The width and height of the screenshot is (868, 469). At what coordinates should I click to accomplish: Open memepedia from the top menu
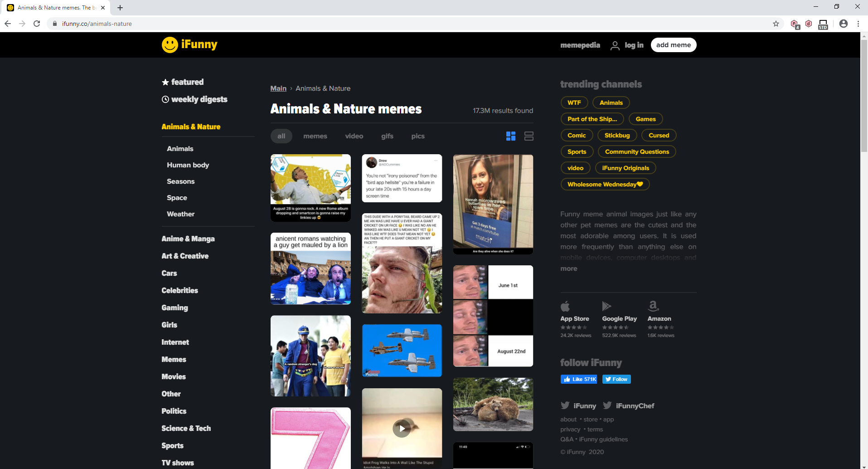[580, 45]
